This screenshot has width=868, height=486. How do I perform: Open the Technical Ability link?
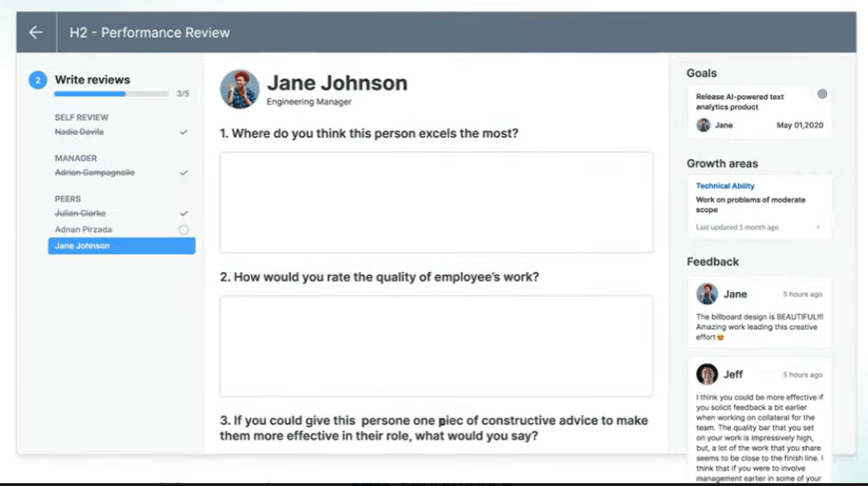tap(724, 186)
